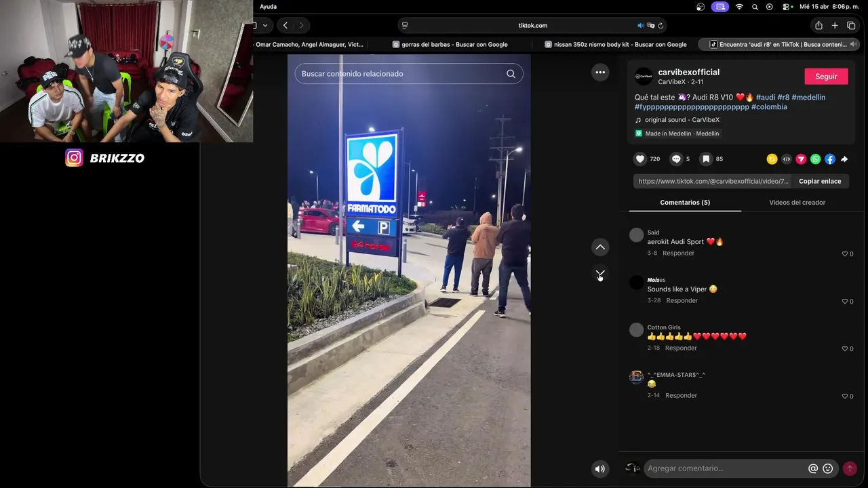Expand Safari sidebar dropdown chevron
The image size is (868, 488).
(264, 25)
